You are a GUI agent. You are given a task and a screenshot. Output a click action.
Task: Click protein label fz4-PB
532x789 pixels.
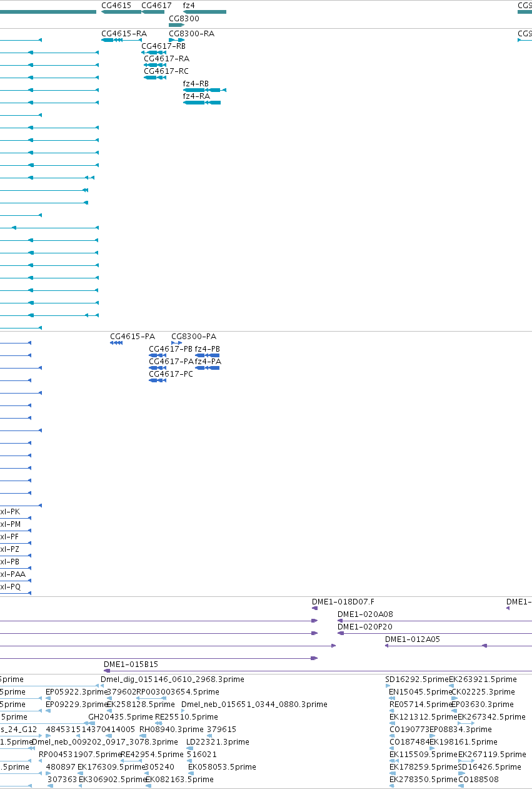208,349
